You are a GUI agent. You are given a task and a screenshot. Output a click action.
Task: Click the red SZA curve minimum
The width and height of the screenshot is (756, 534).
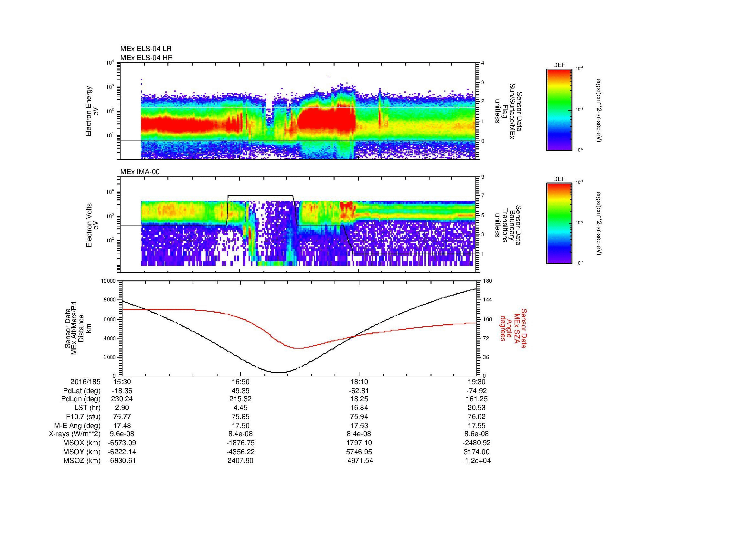[298, 348]
